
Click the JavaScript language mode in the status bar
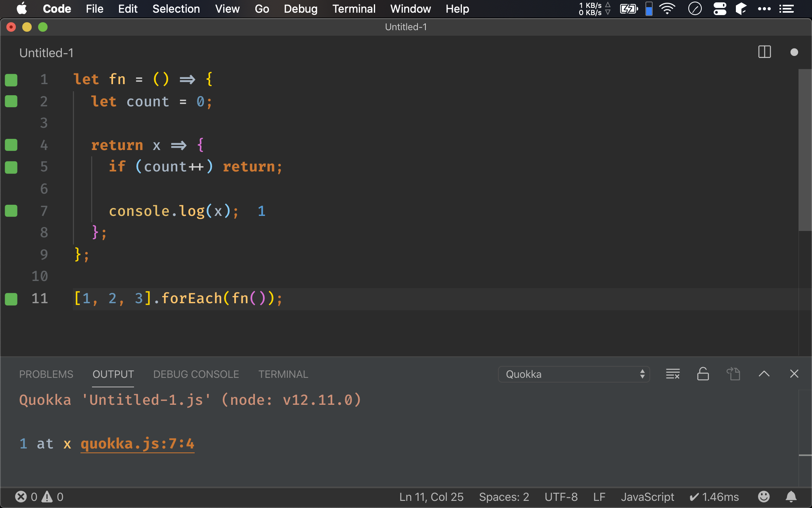(x=647, y=496)
